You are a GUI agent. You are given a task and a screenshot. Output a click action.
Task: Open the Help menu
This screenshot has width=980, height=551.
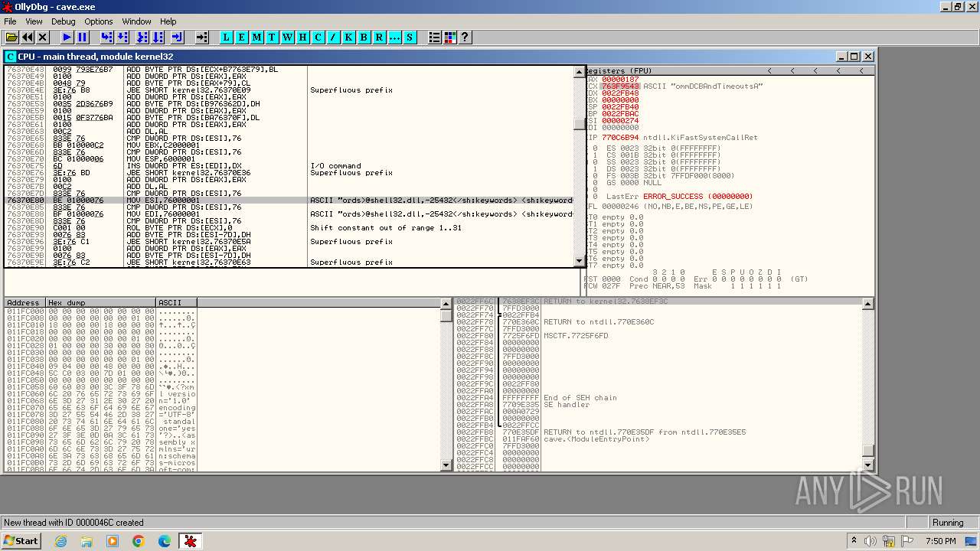(168, 21)
